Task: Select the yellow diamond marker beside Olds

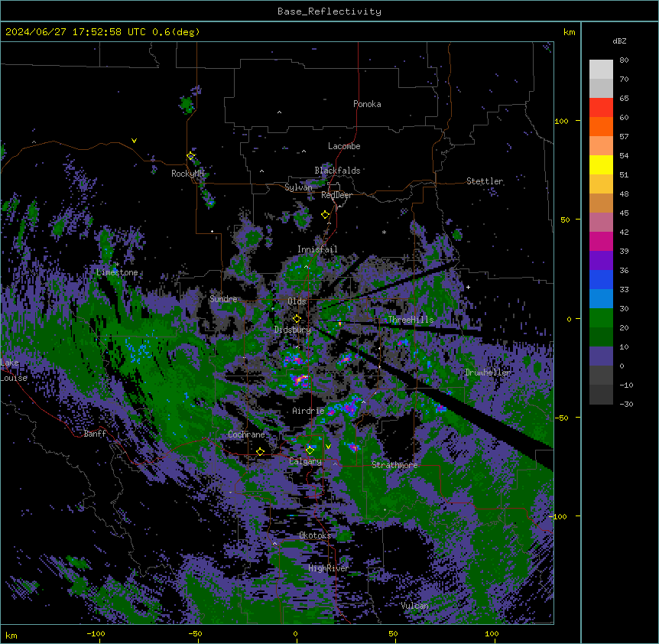Action: [x=297, y=319]
